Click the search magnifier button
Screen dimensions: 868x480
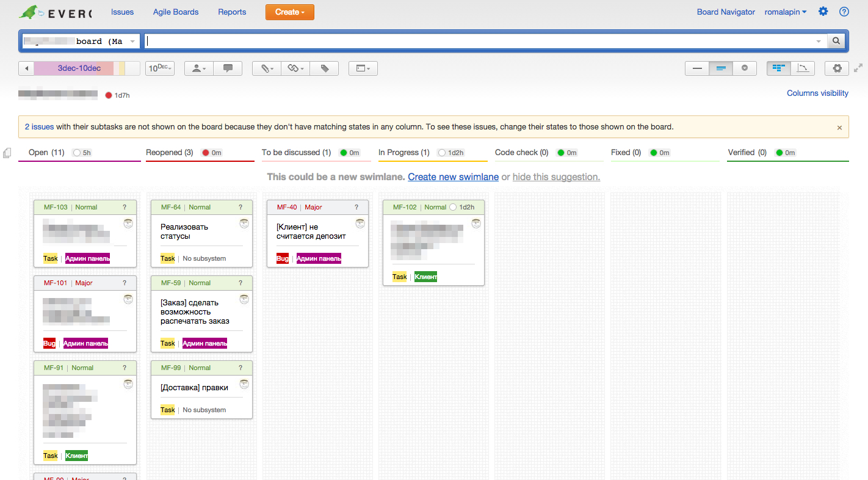837,41
